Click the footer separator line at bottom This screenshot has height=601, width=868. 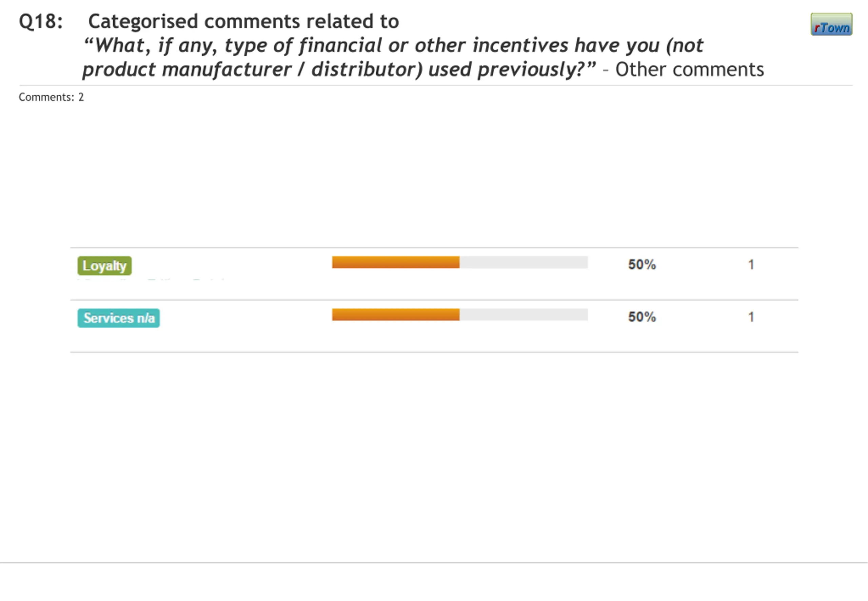pyautogui.click(x=434, y=563)
